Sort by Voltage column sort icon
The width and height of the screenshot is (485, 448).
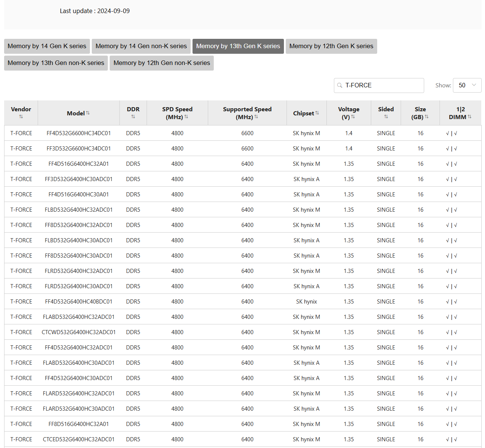(x=353, y=117)
